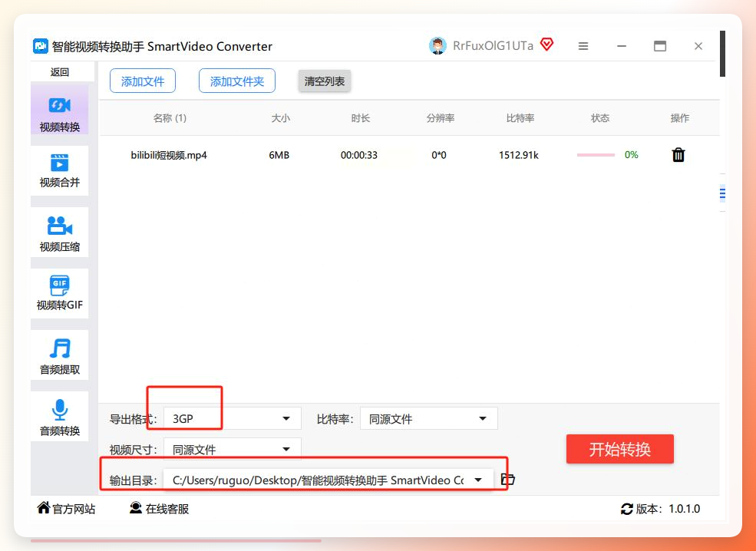Expand the 输出目录 path dropdown
Screen dimensions: 756x551
click(328, 480)
